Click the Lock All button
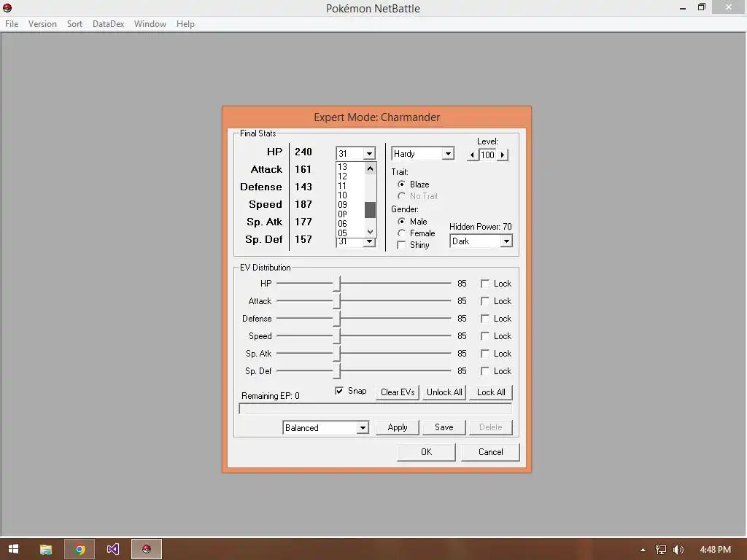The image size is (747, 560). [491, 392]
